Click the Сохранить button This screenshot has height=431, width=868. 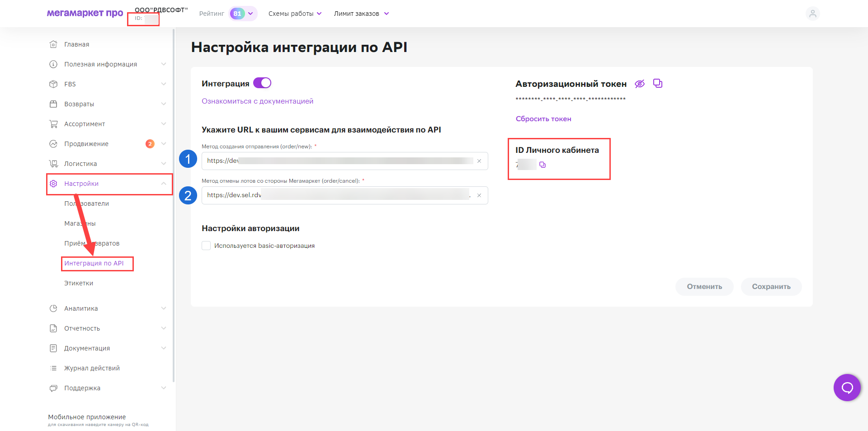click(x=771, y=287)
